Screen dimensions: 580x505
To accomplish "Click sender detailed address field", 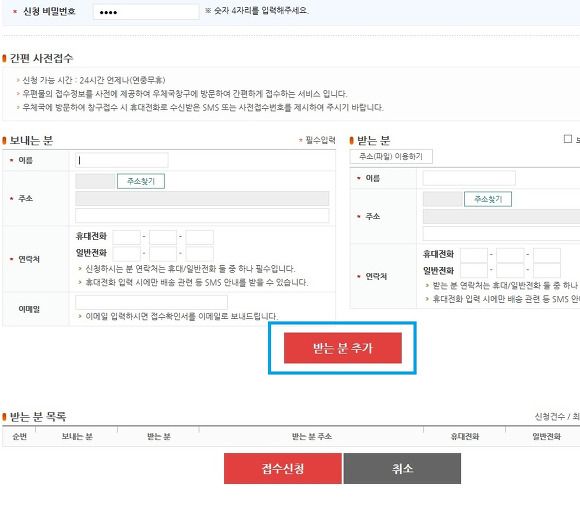I will click(202, 215).
